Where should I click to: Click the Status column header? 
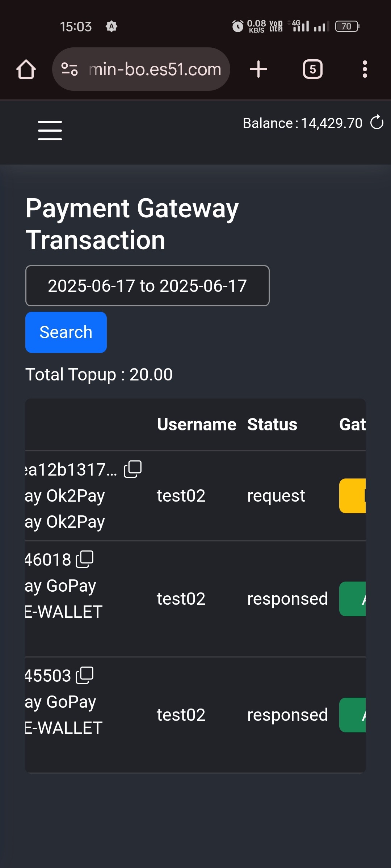(272, 425)
